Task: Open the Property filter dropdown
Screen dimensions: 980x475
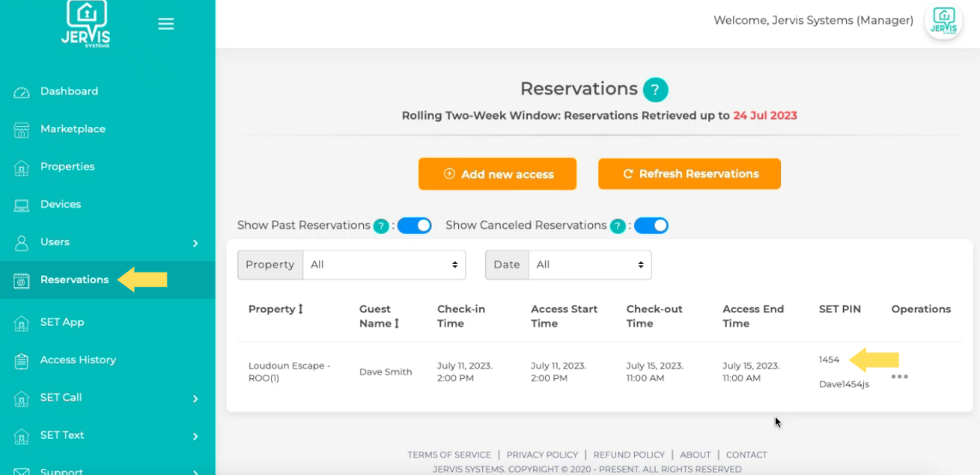Action: pos(384,265)
